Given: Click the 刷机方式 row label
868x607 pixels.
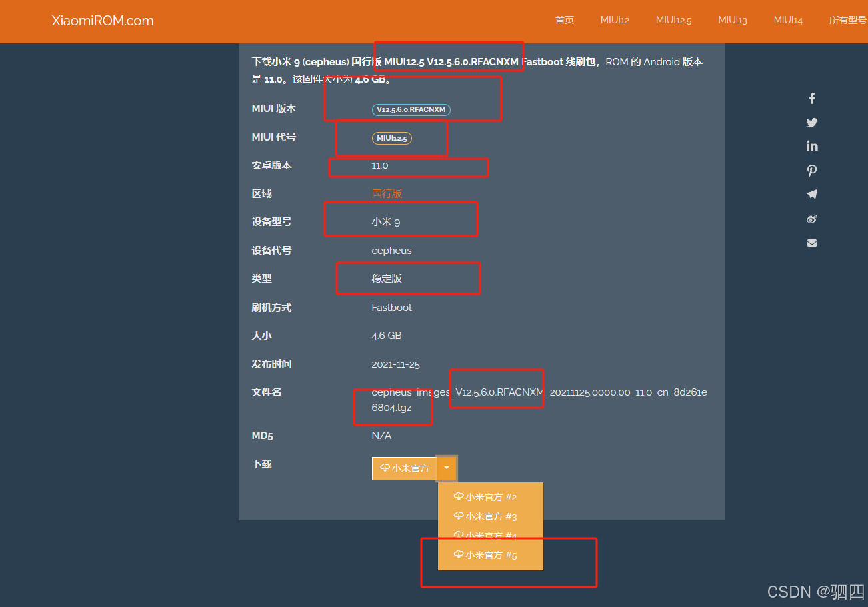Looking at the screenshot, I should 271,308.
